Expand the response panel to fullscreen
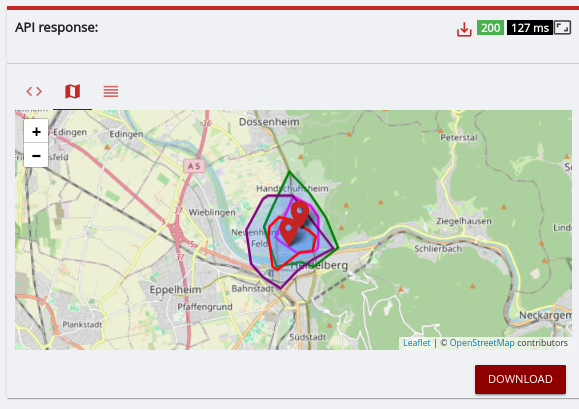 [x=562, y=28]
